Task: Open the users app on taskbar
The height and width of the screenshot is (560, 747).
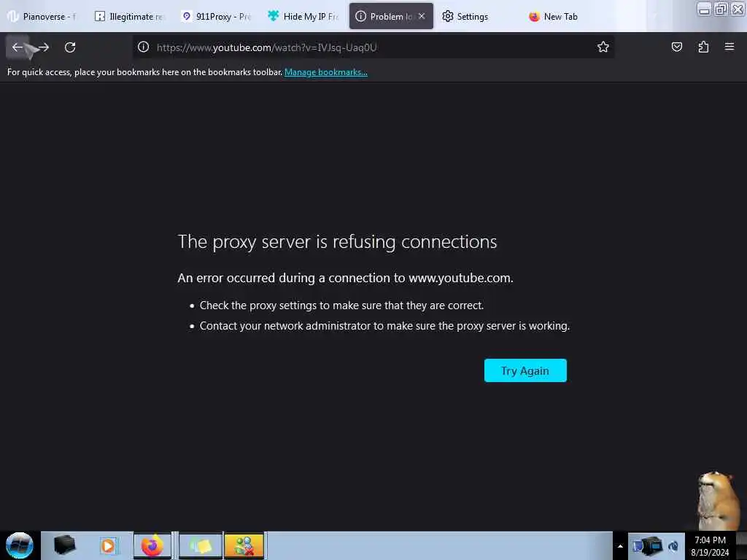Action: coord(244,545)
